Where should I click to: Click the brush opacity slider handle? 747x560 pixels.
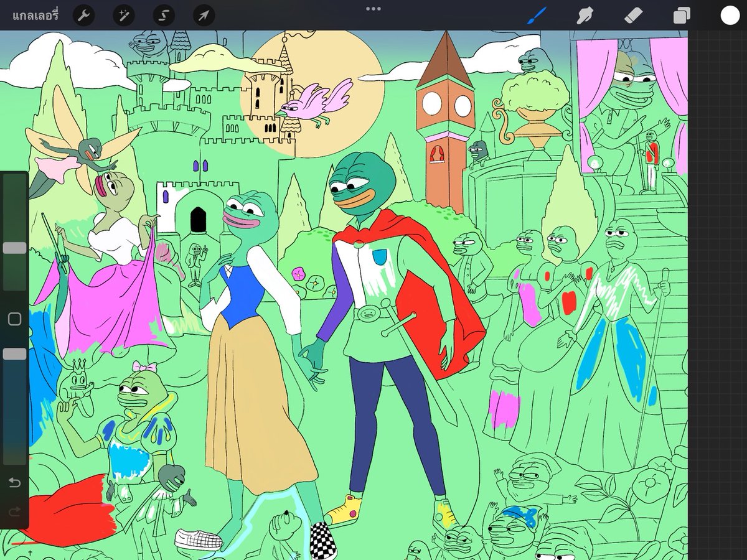click(14, 353)
